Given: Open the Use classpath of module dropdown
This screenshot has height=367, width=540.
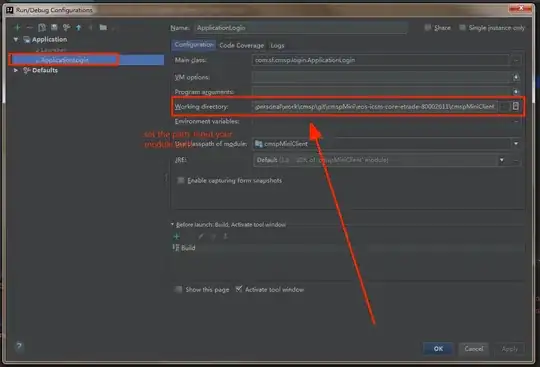Looking at the screenshot, I should (516, 144).
